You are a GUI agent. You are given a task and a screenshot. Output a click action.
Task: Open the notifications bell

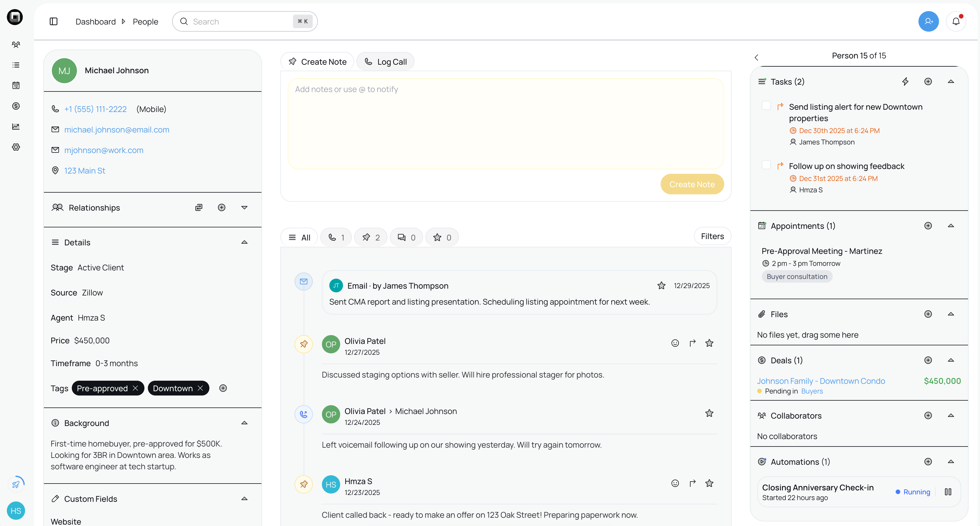tap(956, 21)
